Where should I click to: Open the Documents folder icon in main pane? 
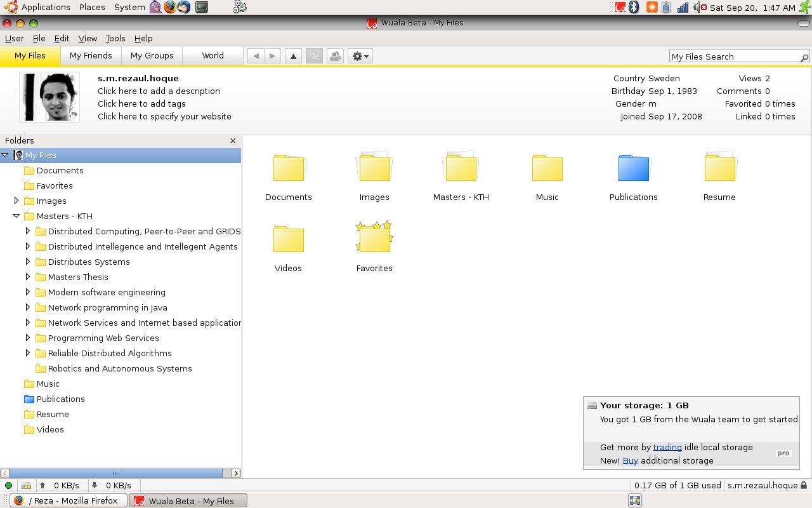click(289, 168)
